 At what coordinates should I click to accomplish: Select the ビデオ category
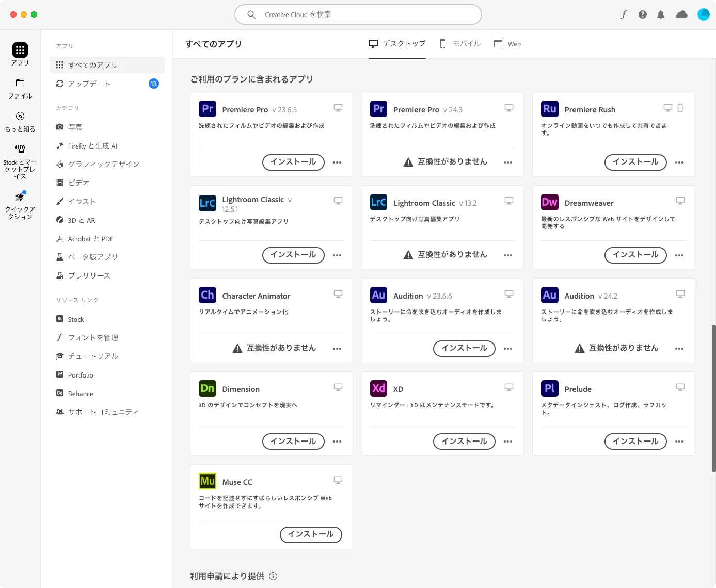pos(107,183)
